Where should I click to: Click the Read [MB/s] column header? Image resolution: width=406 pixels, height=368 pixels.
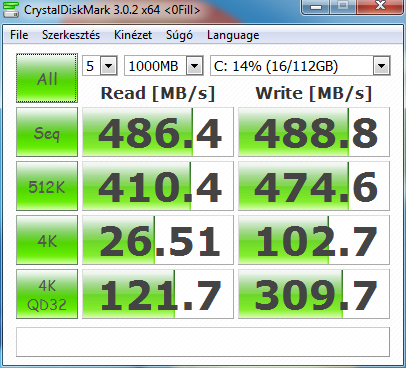pos(158,93)
